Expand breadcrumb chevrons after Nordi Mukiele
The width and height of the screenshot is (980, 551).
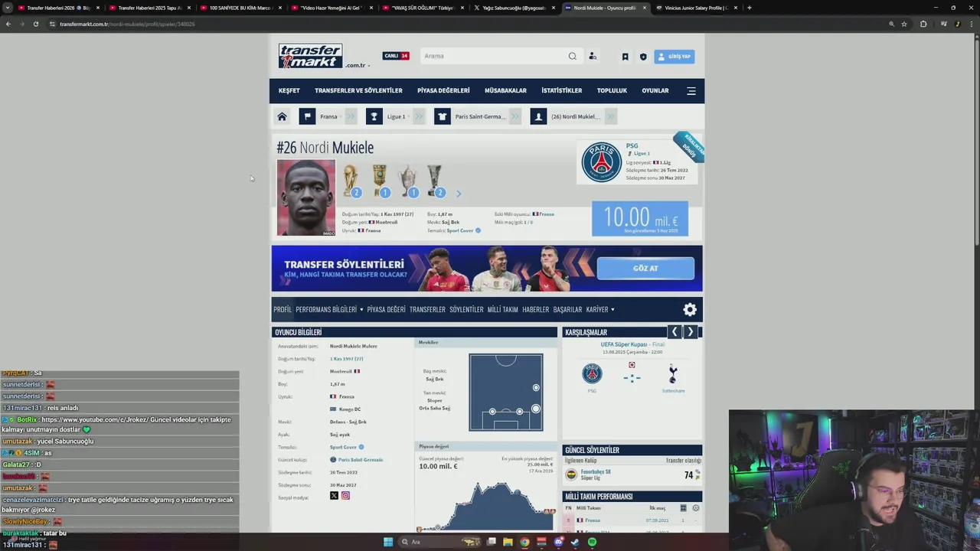(610, 116)
